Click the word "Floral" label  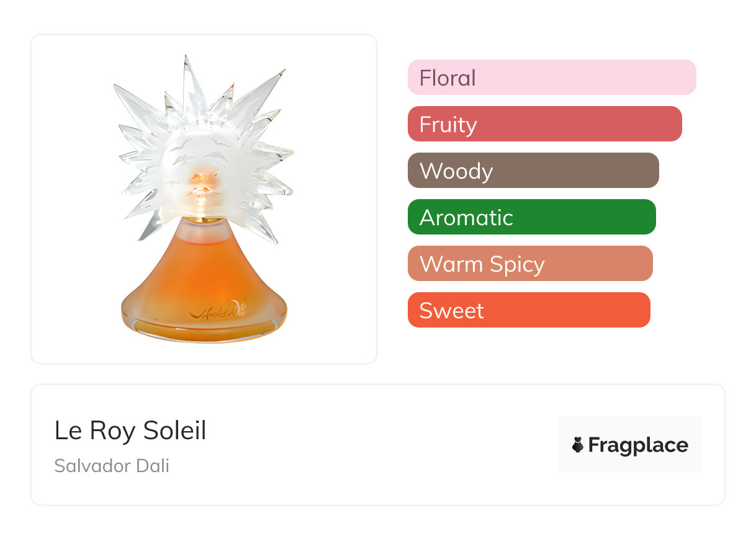pos(448,78)
